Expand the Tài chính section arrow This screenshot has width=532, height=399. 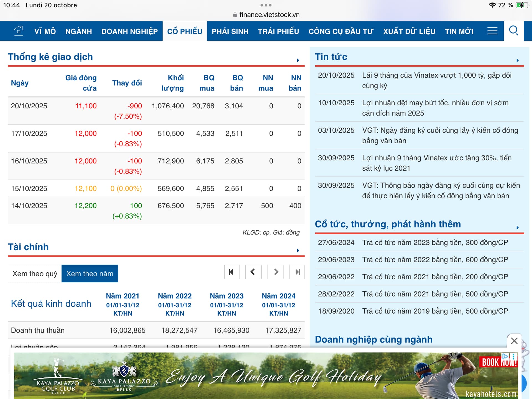(298, 250)
